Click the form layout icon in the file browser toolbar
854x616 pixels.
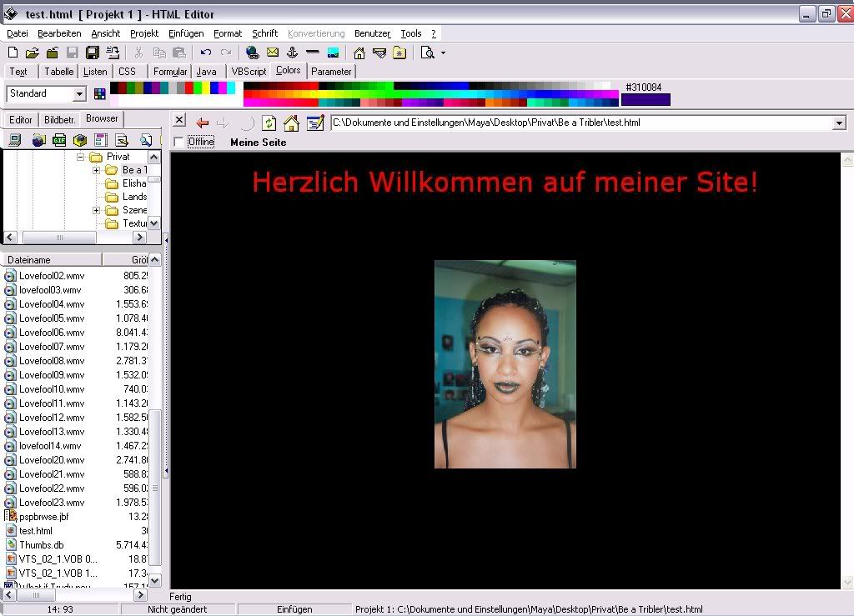click(x=101, y=140)
